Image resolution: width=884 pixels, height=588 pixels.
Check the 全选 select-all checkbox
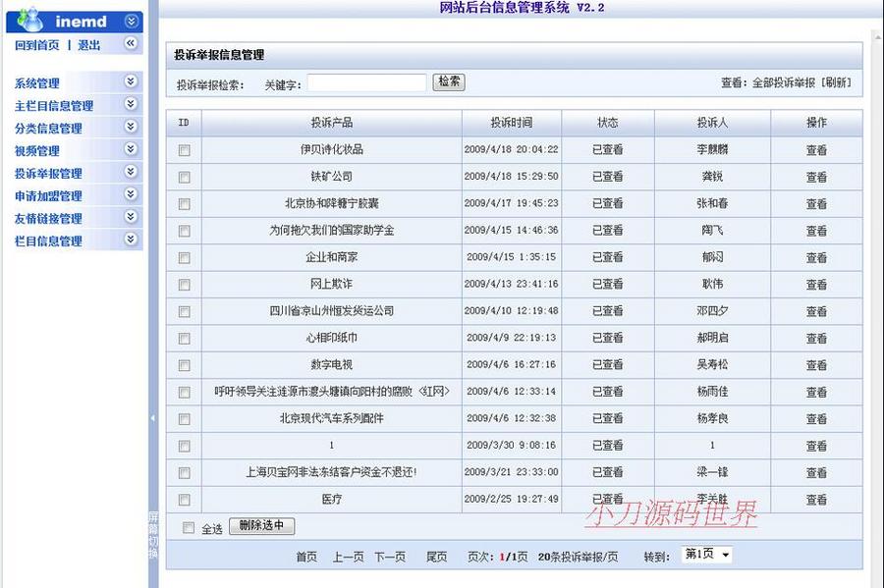click(187, 526)
